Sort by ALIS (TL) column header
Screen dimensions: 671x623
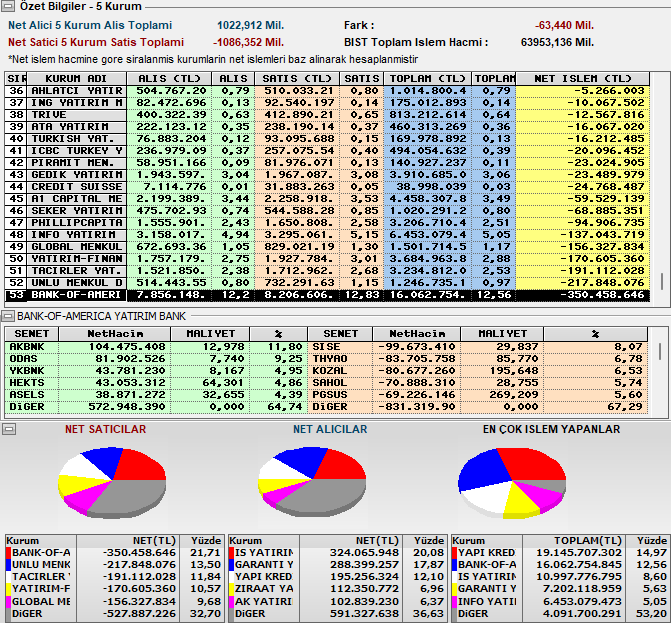(169, 79)
